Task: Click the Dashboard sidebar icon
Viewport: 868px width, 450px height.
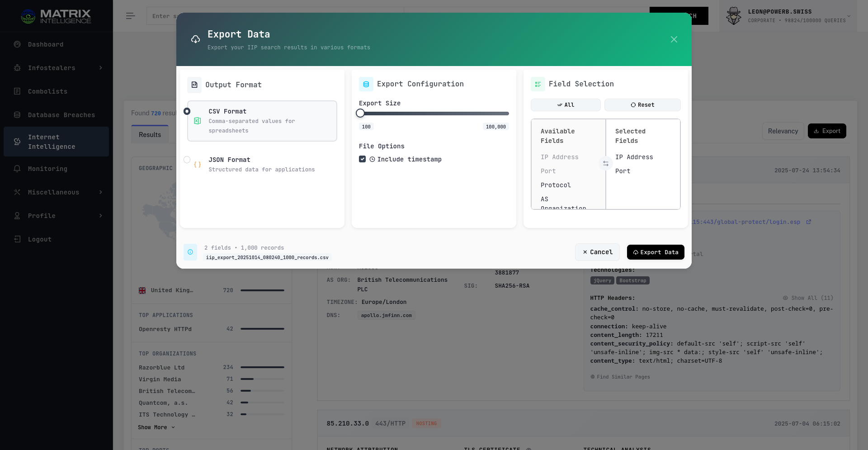Action: 17,44
